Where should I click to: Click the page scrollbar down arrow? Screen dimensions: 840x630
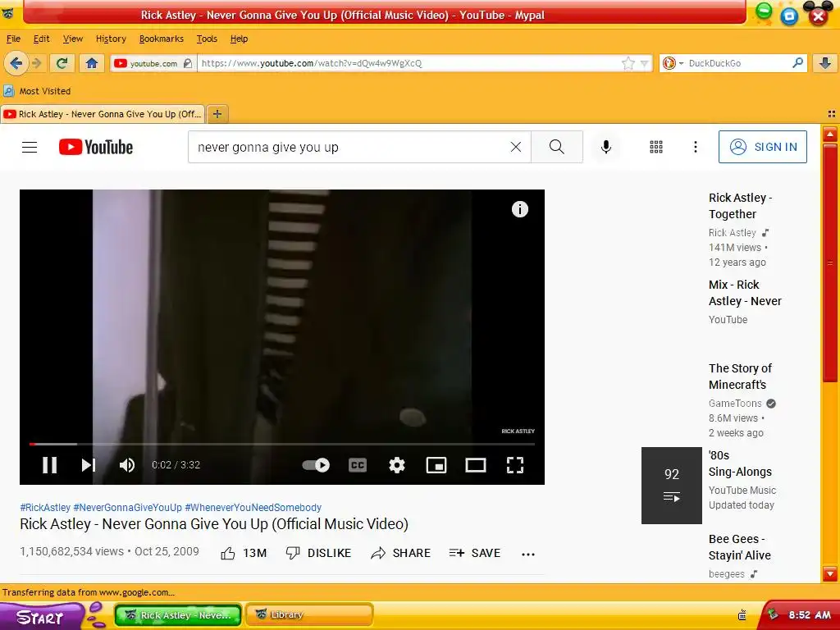coord(830,573)
